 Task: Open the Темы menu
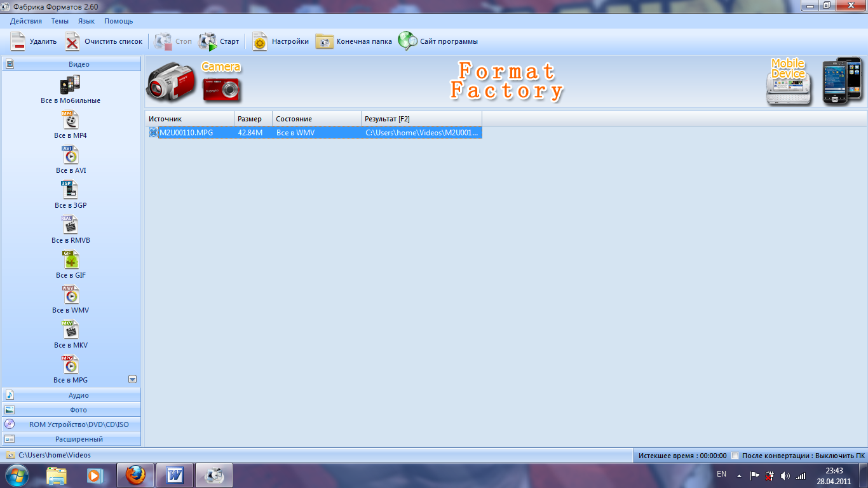point(60,21)
